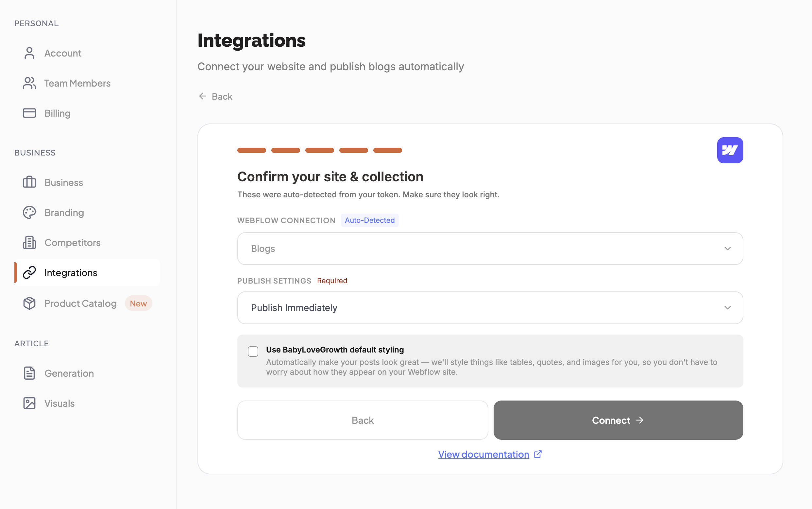
Task: Open the Visuals settings
Action: pyautogui.click(x=87, y=403)
